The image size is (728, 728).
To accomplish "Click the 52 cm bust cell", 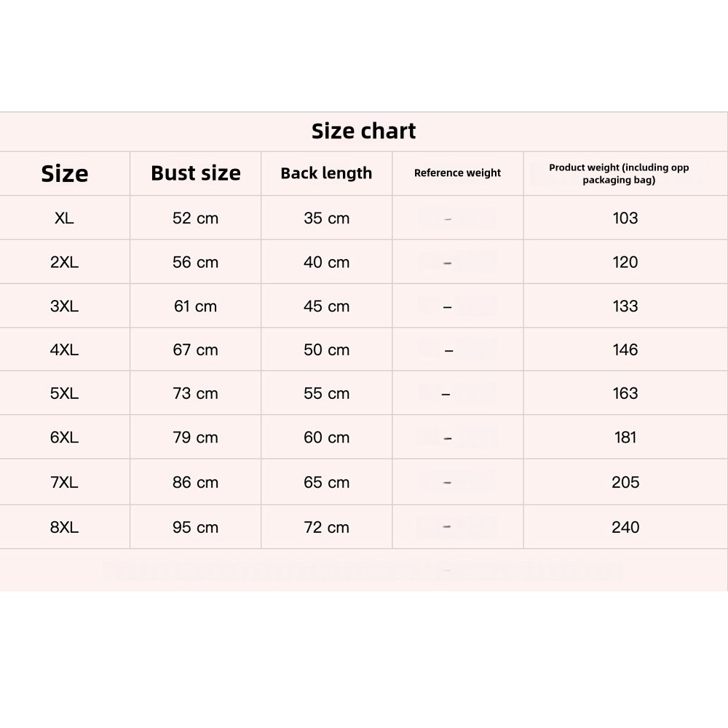I will point(195,218).
